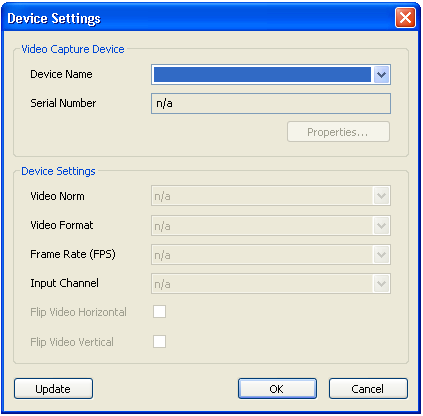The image size is (423, 416).
Task: Dismiss the dialog with Cancel
Action: 368,389
